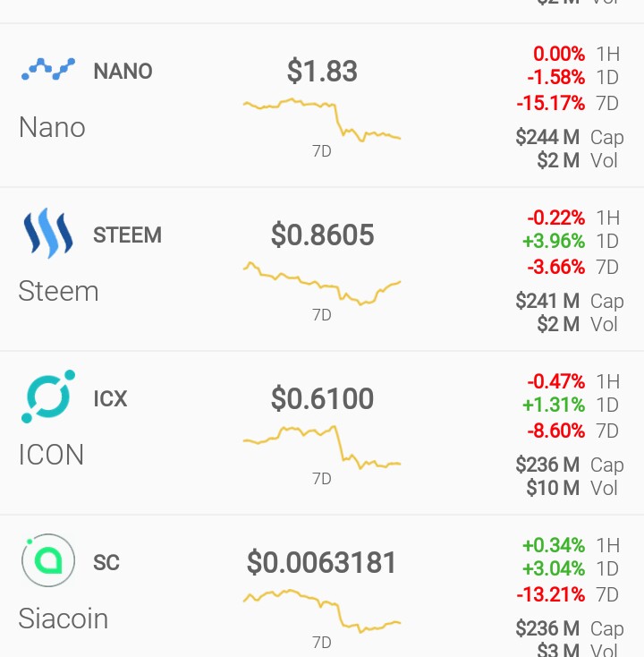Open the Siacoin 7D price sparkline chart
The height and width of the screenshot is (657, 644).
click(x=322, y=611)
